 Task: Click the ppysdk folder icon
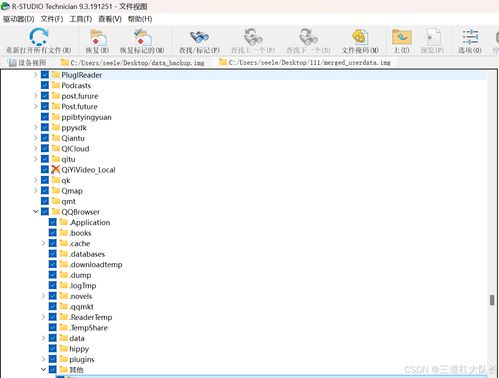56,127
